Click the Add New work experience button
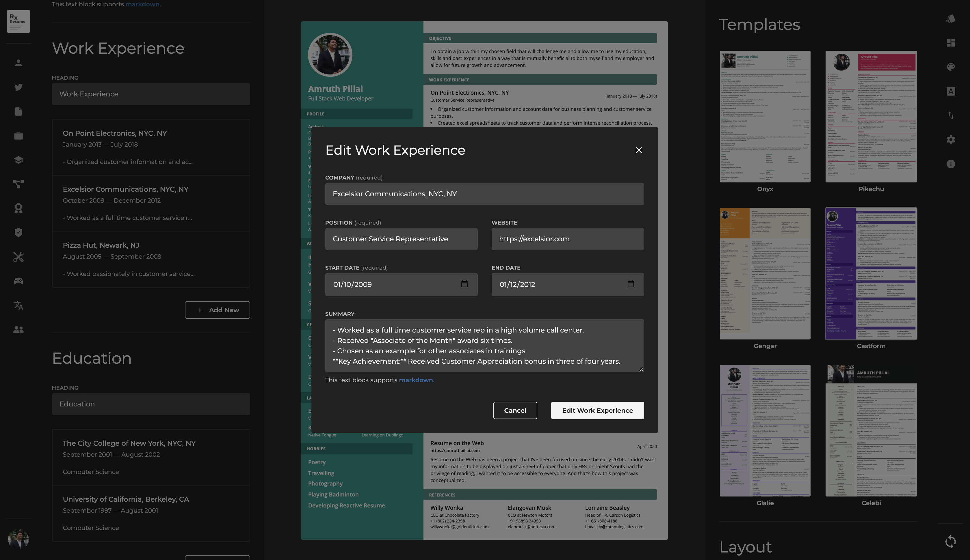 [217, 310]
